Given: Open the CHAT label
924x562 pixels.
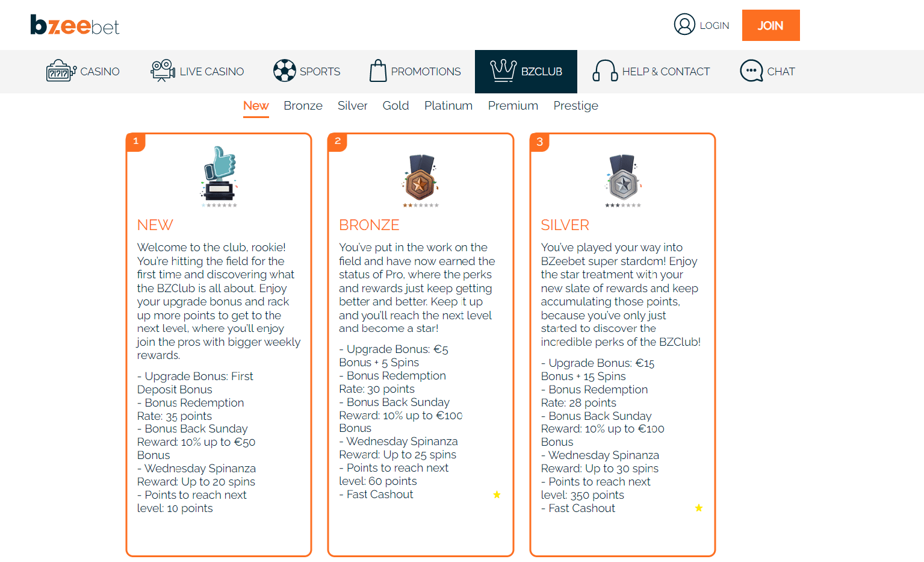Looking at the screenshot, I should [781, 72].
